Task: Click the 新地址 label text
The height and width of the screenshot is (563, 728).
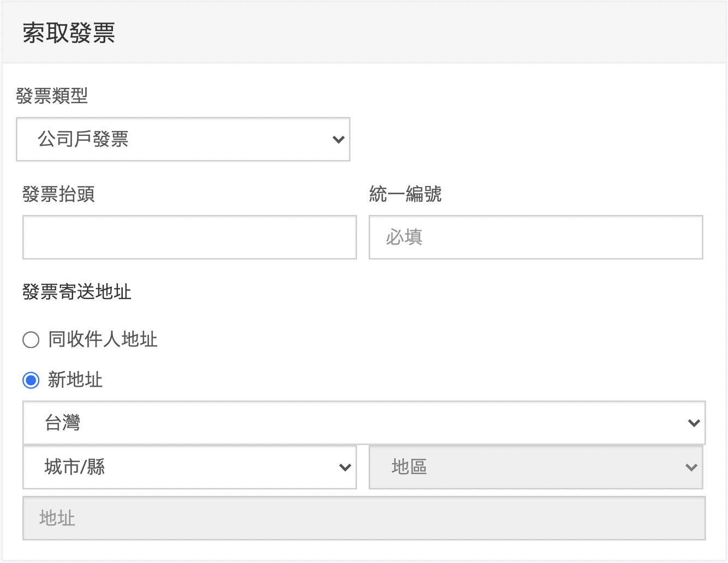Action: tap(75, 380)
